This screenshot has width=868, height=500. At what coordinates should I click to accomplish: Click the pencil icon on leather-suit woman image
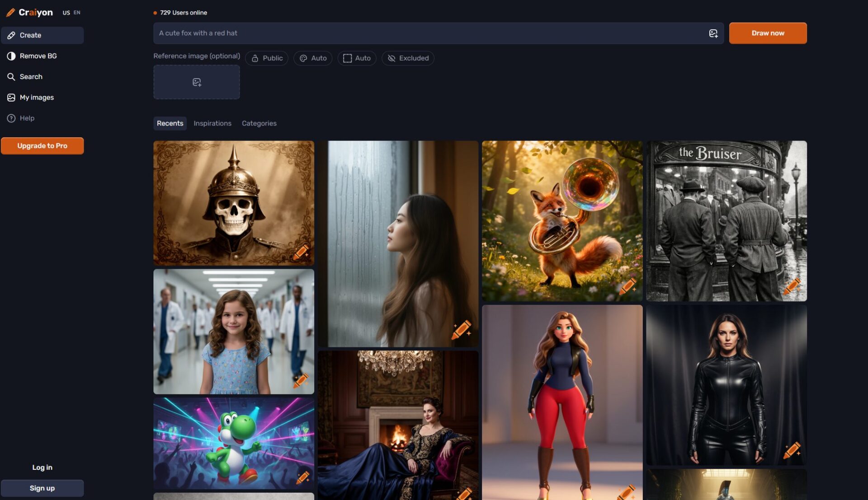792,450
